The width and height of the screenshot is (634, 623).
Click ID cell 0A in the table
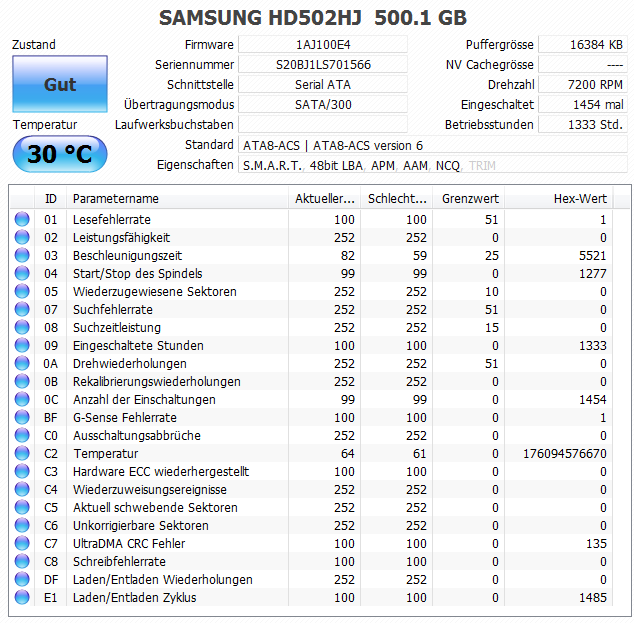tap(51, 363)
